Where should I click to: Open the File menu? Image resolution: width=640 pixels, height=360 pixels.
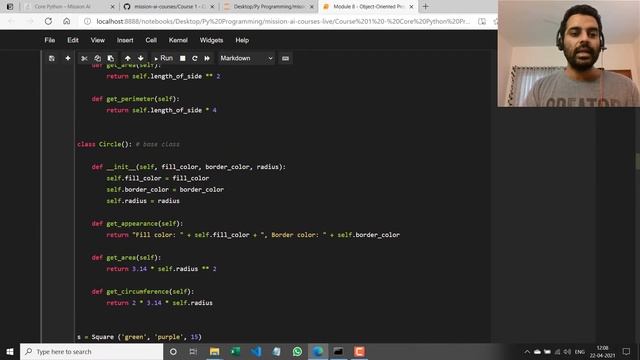point(50,40)
